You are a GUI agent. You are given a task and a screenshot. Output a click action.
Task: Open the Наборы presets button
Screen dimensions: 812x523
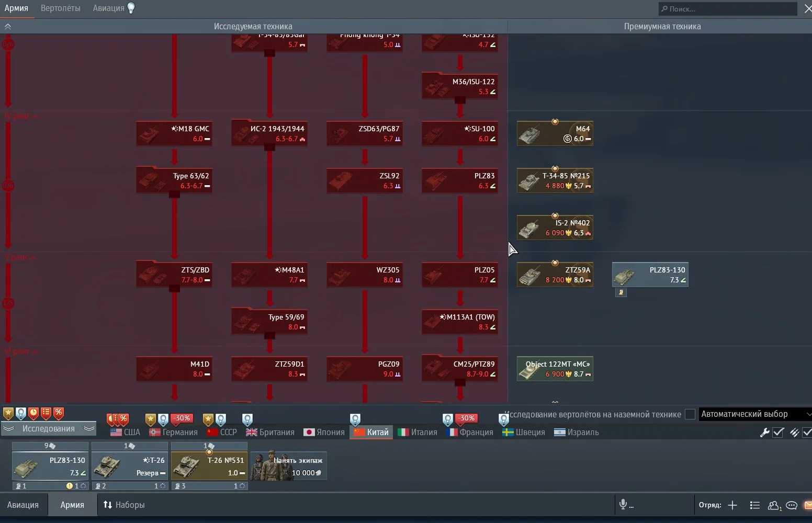coord(124,505)
